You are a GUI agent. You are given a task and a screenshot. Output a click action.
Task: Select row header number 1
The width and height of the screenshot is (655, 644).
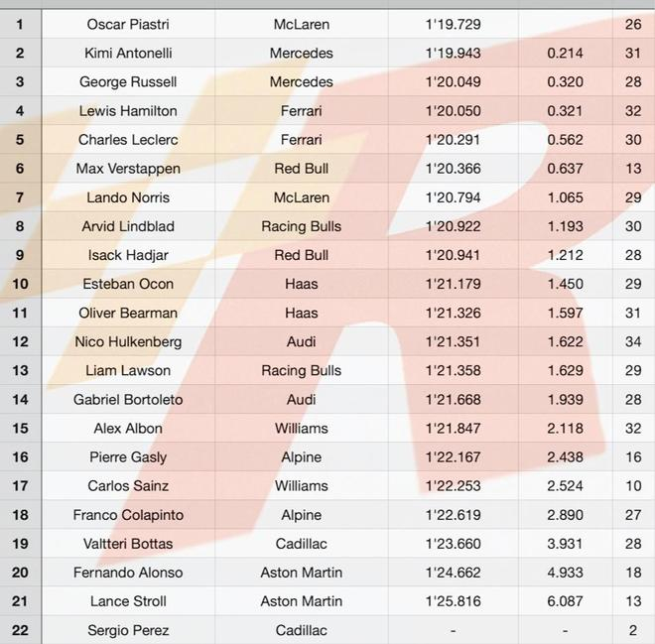[x=21, y=24]
